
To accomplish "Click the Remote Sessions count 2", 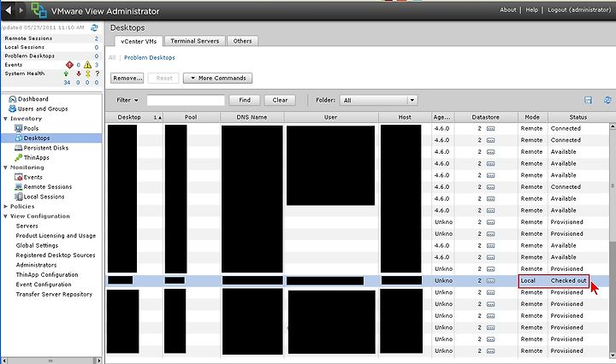I will point(96,38).
